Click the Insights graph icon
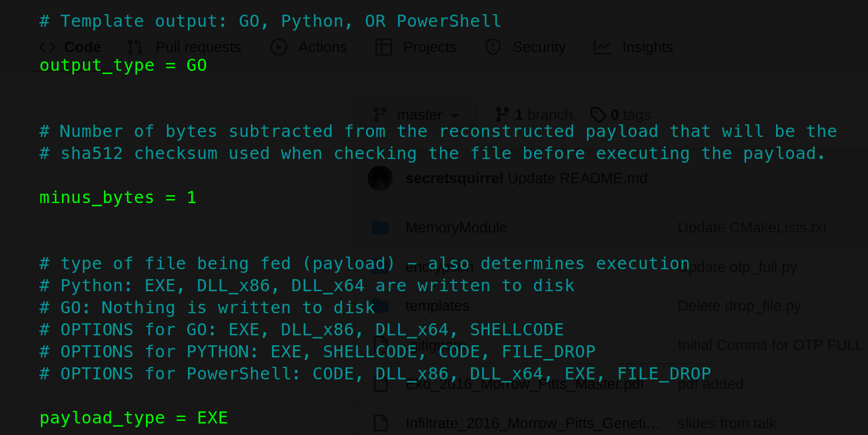The height and width of the screenshot is (435, 868). pos(602,47)
